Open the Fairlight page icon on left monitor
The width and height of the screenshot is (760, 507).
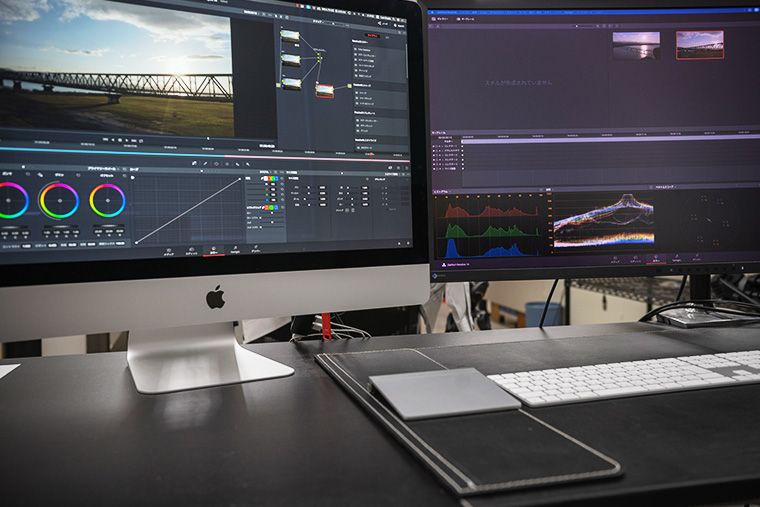[235, 249]
